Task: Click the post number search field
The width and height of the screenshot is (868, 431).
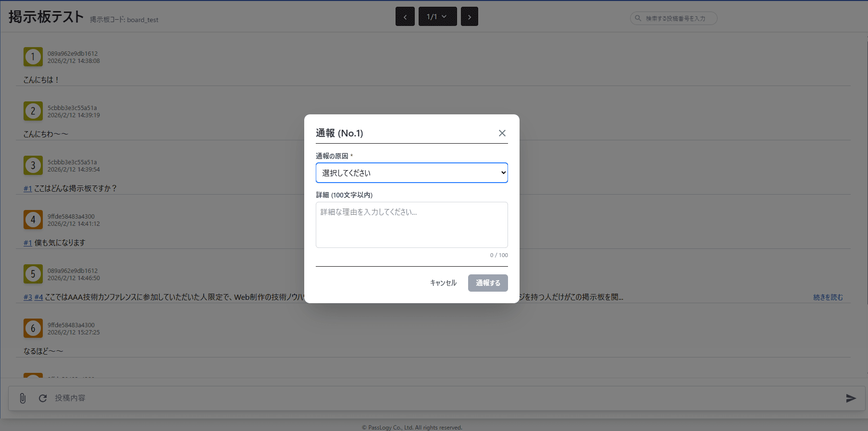Action: [678, 18]
